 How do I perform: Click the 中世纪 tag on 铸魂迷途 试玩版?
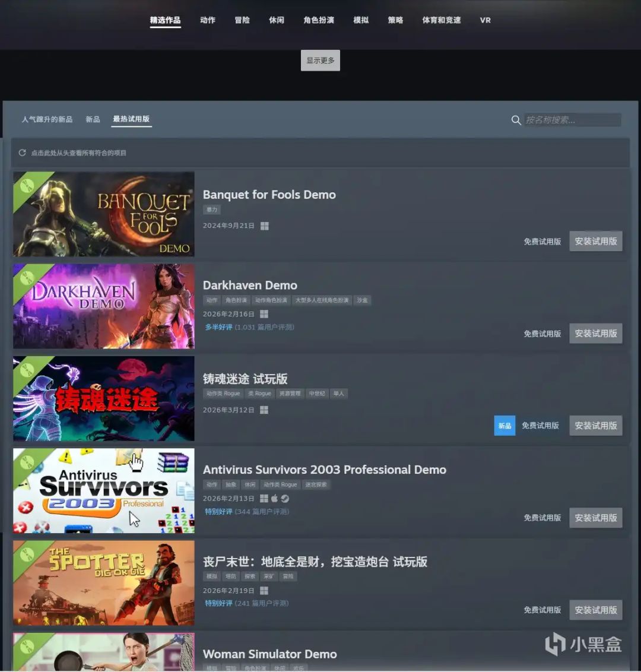point(316,394)
